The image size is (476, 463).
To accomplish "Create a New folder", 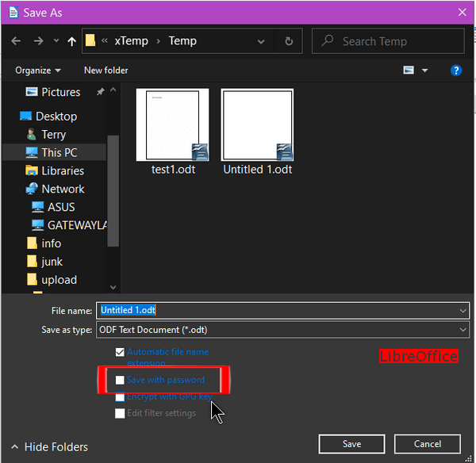I will [106, 71].
